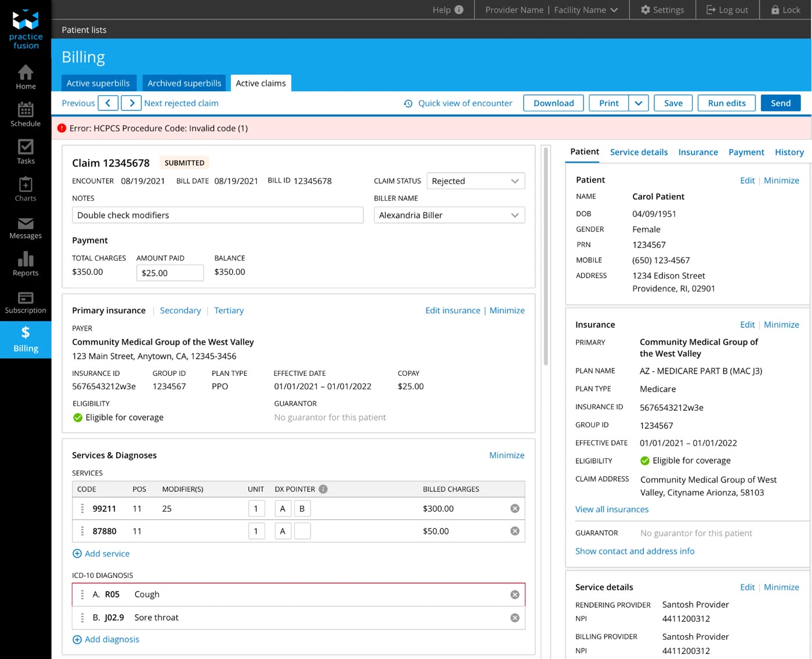This screenshot has height=659, width=812.
Task: Click drag handle for service 87880
Action: [82, 531]
